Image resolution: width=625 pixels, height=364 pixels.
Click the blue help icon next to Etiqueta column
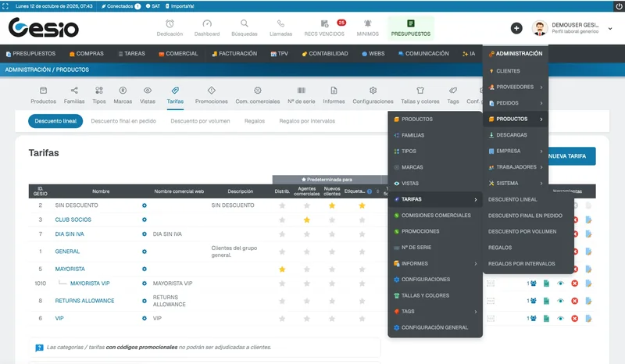click(370, 191)
